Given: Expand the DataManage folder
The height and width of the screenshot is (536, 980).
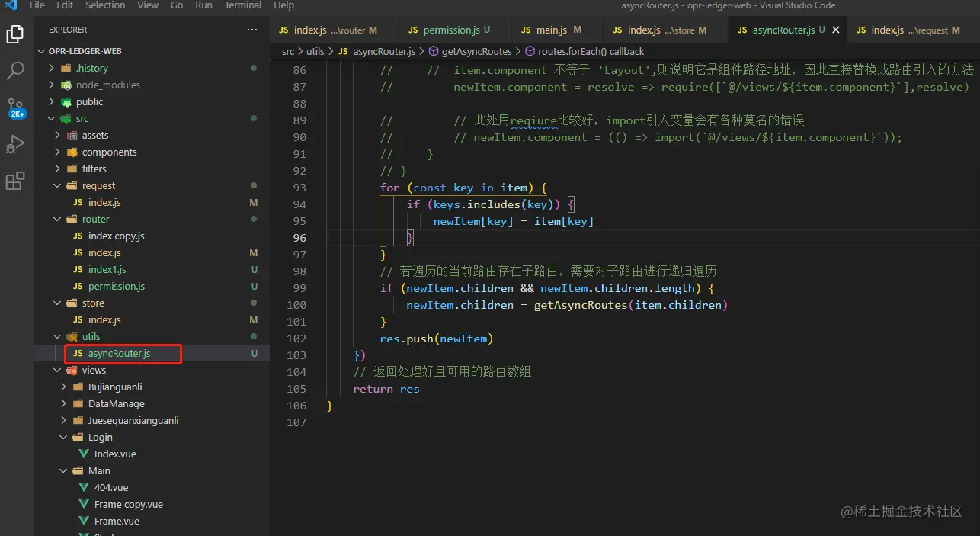Looking at the screenshot, I should tap(116, 403).
